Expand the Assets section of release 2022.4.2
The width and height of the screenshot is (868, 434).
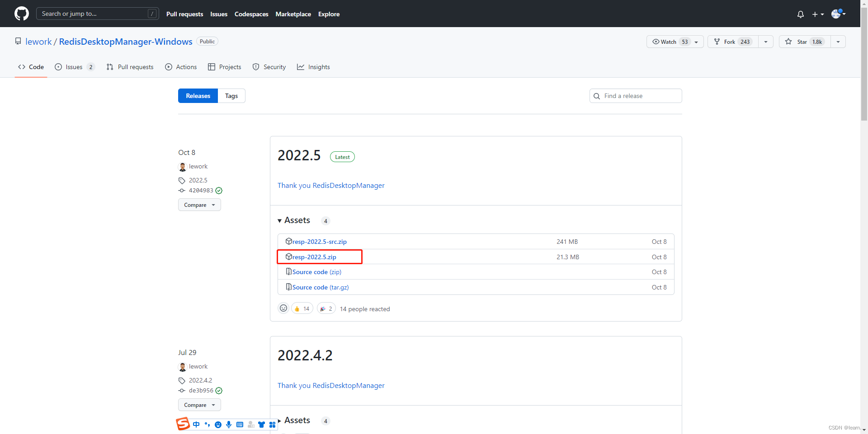(294, 420)
